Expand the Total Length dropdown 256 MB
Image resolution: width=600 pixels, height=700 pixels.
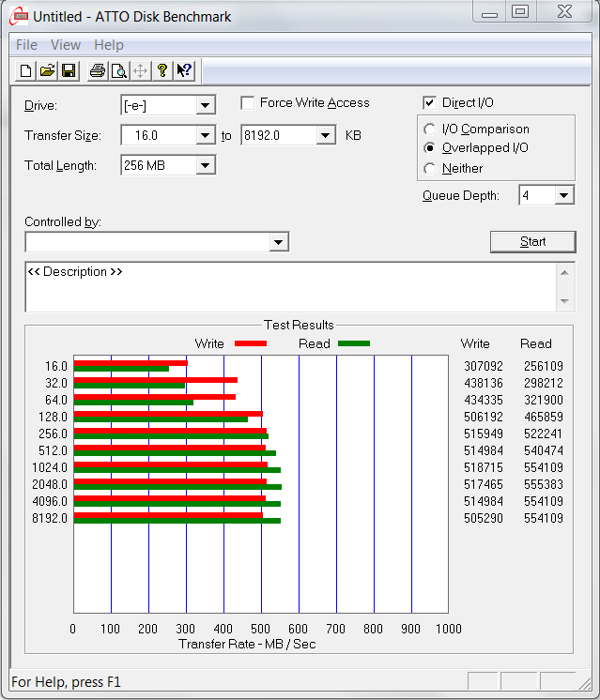pyautogui.click(x=205, y=166)
